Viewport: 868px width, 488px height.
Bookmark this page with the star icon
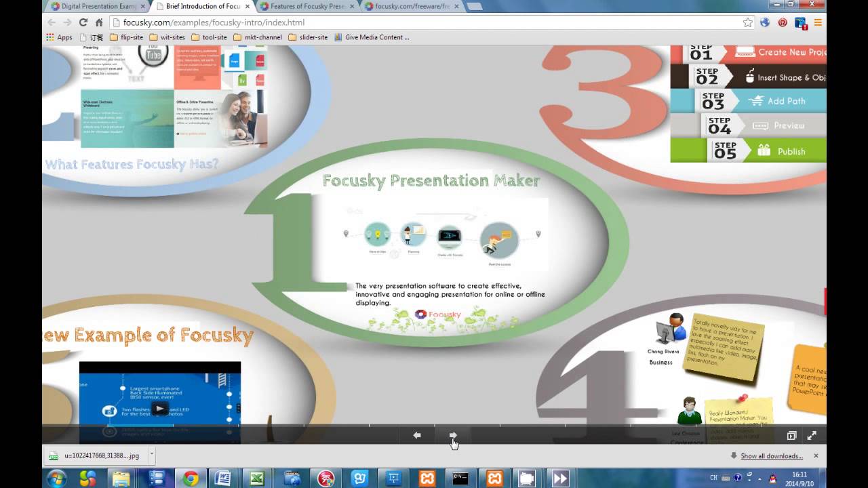pyautogui.click(x=747, y=22)
